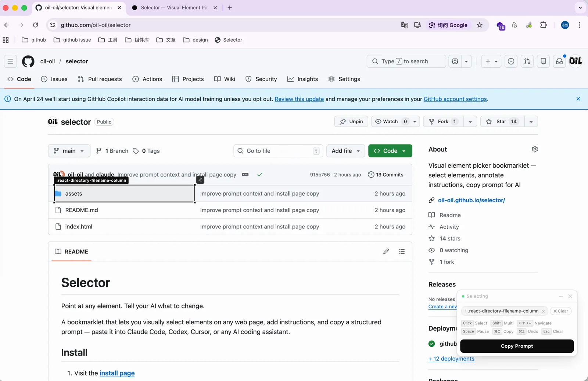
Task: Click the edit pencil on the selected element overlay
Action: pyautogui.click(x=200, y=180)
